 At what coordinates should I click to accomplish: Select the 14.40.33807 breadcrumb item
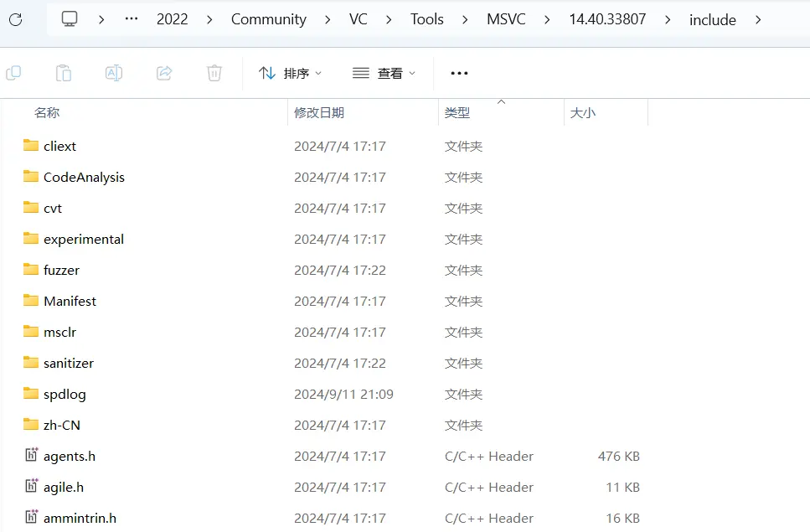pos(606,18)
